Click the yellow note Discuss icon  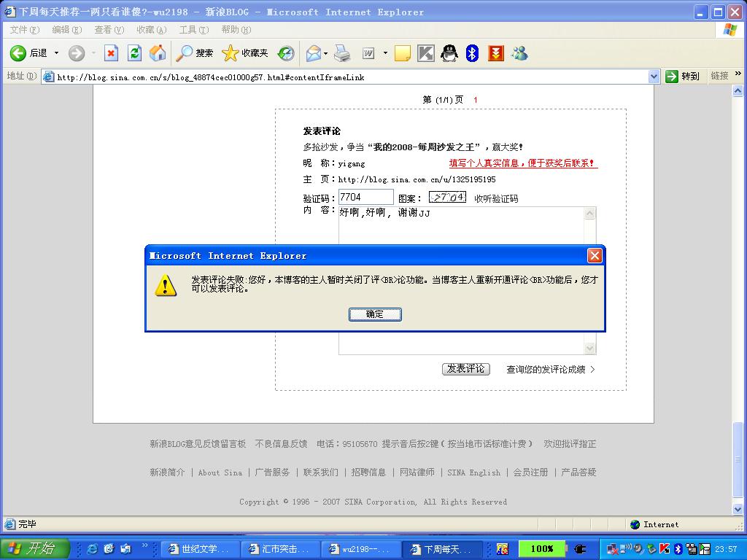click(x=403, y=53)
